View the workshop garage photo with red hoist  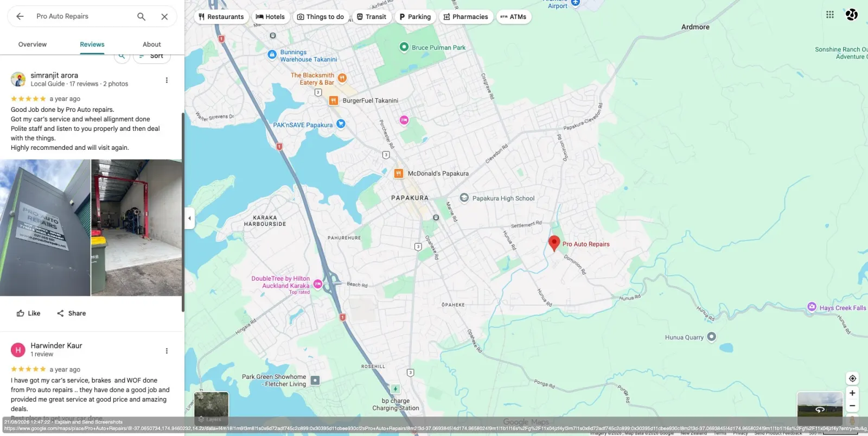tap(137, 228)
